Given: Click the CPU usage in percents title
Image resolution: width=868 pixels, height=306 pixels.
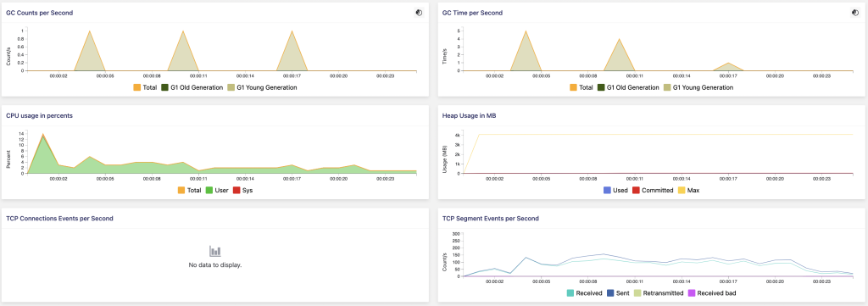Looking at the screenshot, I should 39,115.
